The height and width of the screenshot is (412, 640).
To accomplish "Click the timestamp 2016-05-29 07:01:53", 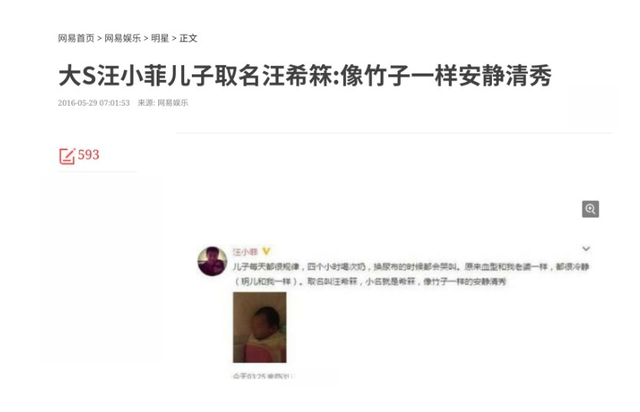I will [94, 103].
